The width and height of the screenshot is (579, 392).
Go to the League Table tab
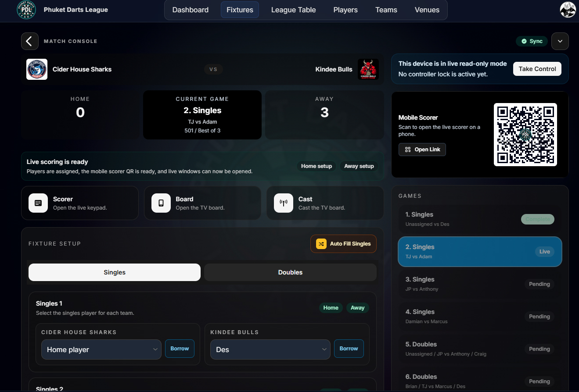point(293,10)
